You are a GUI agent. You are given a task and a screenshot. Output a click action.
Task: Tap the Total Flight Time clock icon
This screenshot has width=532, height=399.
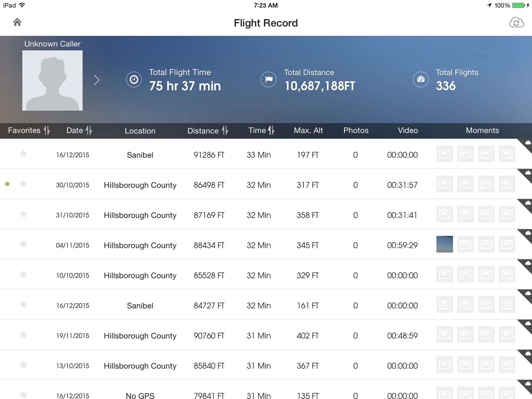point(134,79)
